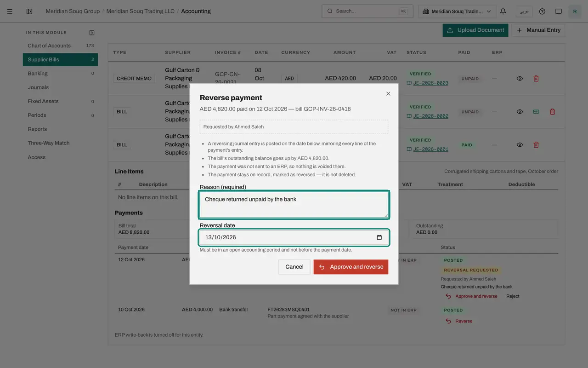Click the Upload Document button
The image size is (588, 368).
(x=475, y=30)
